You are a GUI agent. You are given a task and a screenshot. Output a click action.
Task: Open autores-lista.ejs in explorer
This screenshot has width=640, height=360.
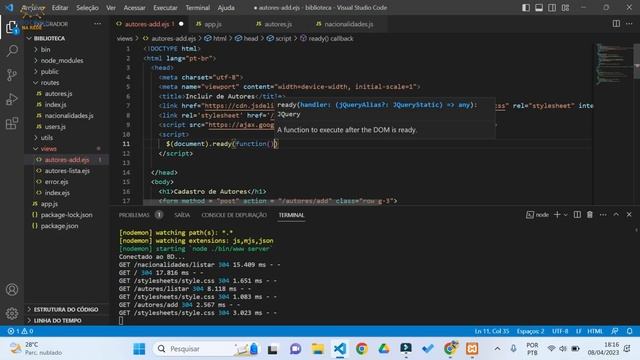click(67, 171)
